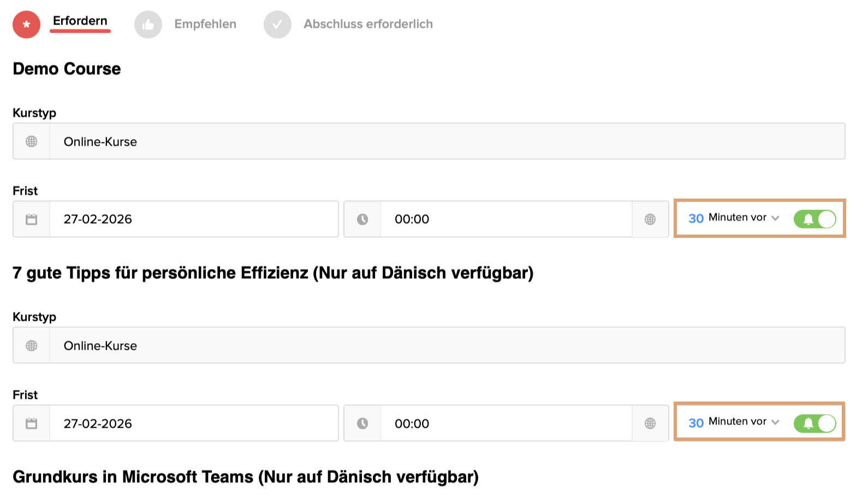This screenshot has width=868, height=503.
Task: Switch to the Empfehlen tab
Action: (x=205, y=24)
